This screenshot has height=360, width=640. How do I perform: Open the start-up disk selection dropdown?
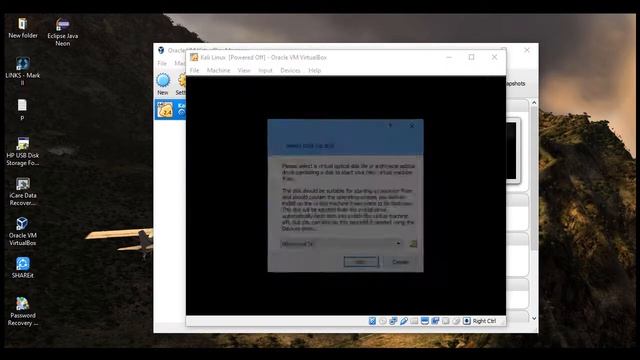(341, 244)
